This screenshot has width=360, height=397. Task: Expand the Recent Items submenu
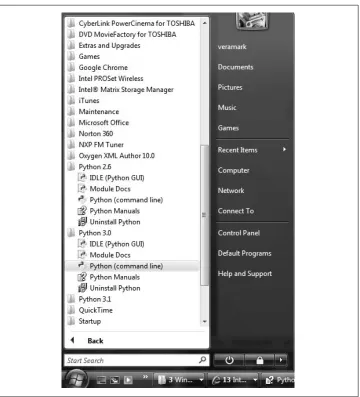252,150
